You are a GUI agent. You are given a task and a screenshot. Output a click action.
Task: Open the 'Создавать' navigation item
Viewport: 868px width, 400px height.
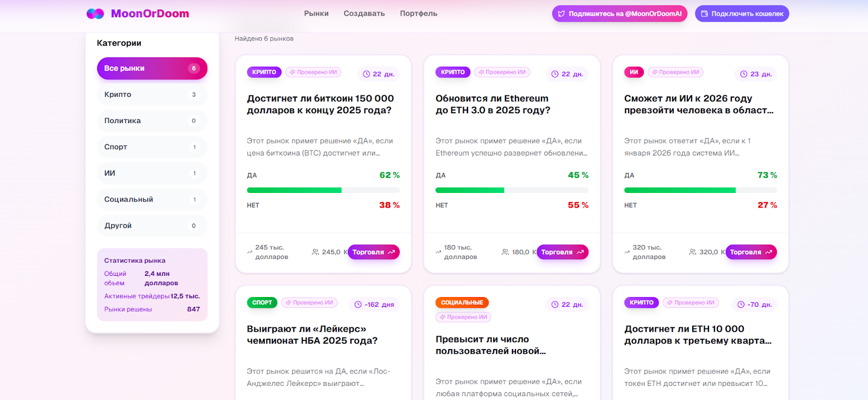tap(364, 14)
